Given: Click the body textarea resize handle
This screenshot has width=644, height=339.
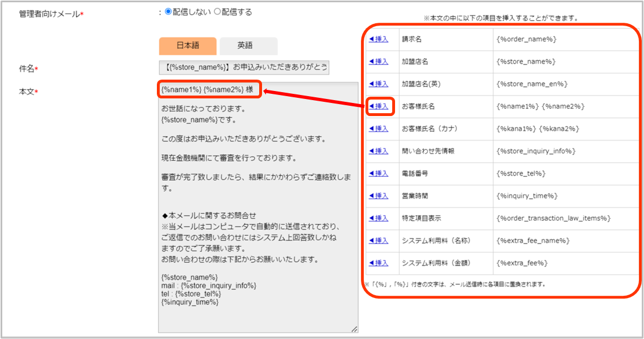Looking at the screenshot, I should click(355, 329).
